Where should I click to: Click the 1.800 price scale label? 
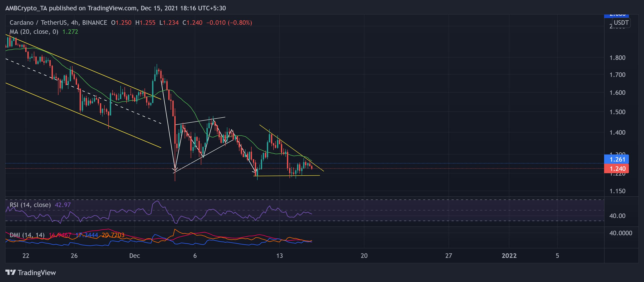point(617,58)
